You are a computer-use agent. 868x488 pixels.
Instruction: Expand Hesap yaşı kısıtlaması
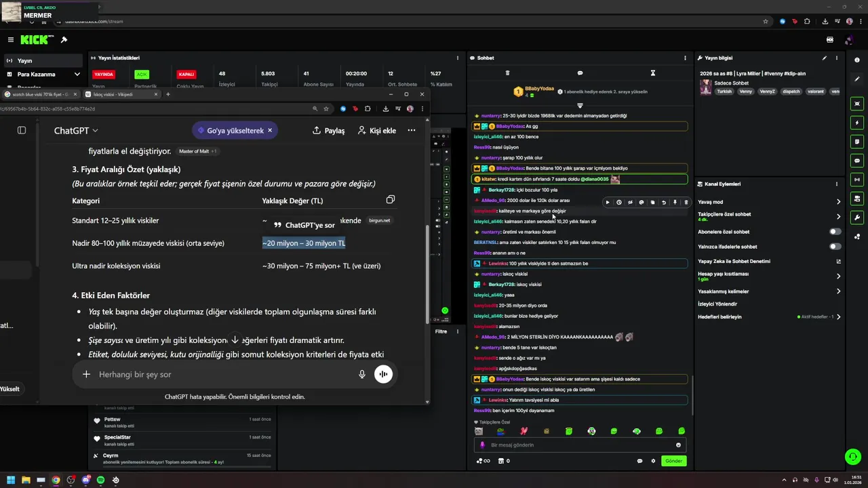[838, 277]
